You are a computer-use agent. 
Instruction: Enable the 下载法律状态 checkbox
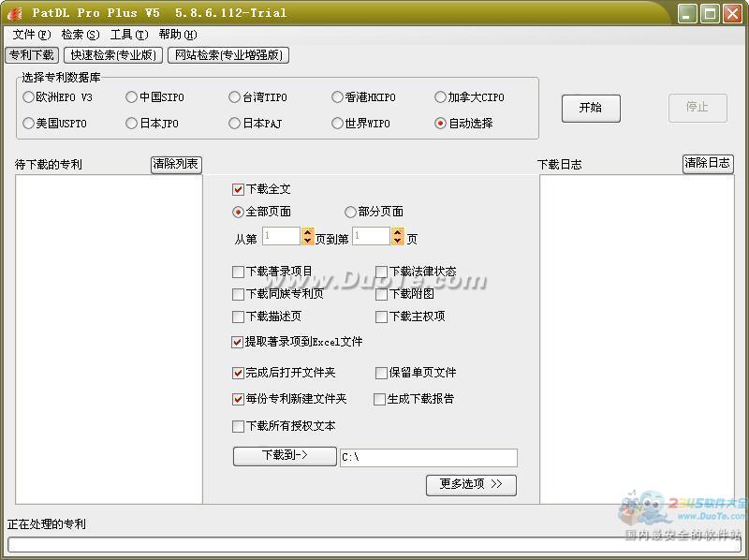(381, 272)
